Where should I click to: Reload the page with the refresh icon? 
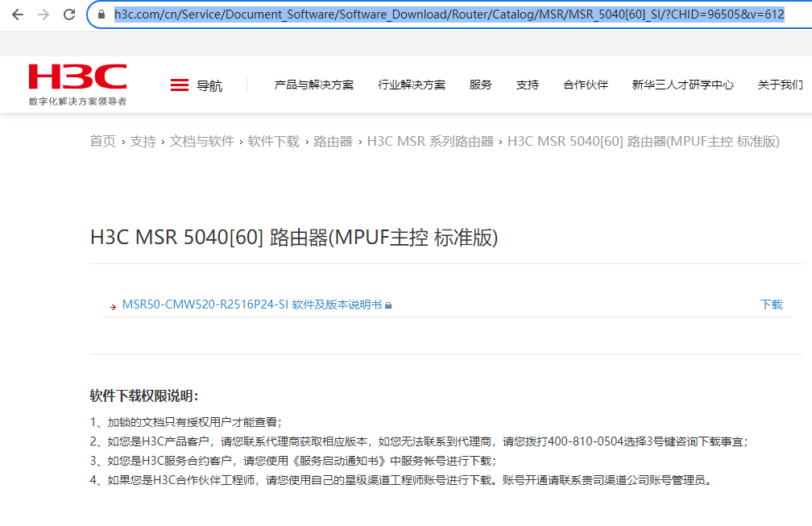point(69,14)
